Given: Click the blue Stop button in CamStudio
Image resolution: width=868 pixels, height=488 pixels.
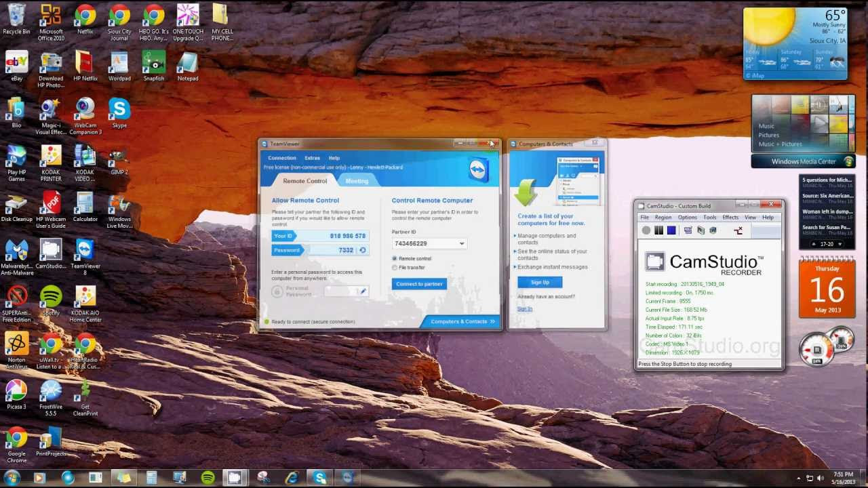Looking at the screenshot, I should pyautogui.click(x=671, y=230).
